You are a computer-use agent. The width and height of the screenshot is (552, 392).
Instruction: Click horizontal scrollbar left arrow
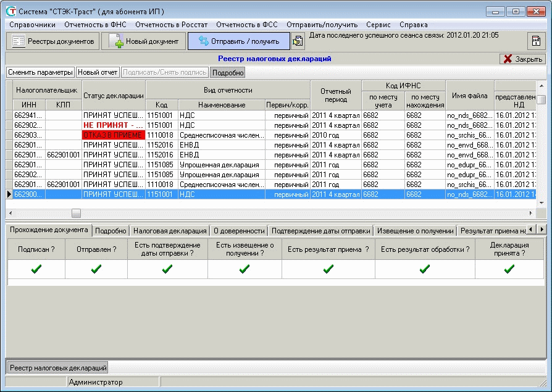[x=10, y=213]
